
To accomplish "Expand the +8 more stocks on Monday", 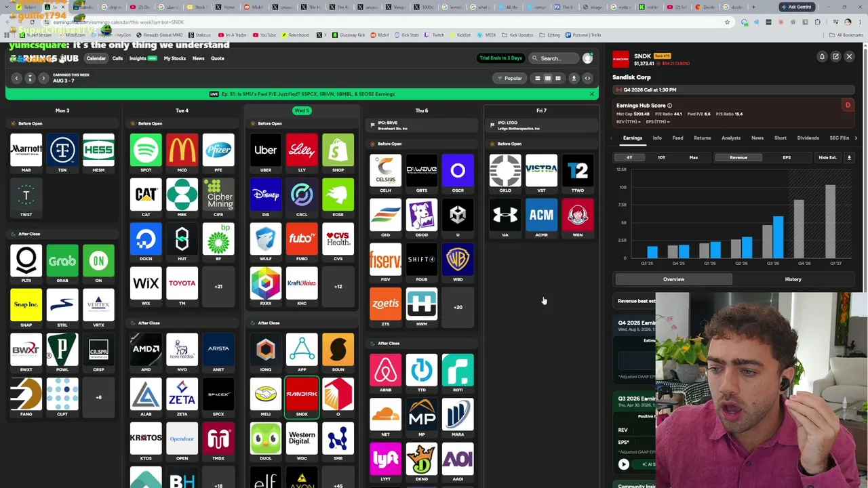I will click(x=98, y=397).
